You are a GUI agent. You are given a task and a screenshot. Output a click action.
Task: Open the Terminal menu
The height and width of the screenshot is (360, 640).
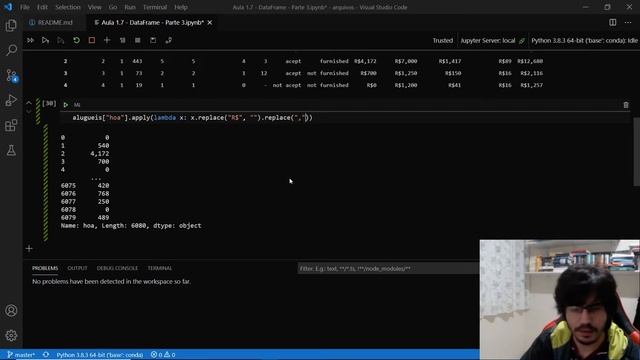(155, 7)
